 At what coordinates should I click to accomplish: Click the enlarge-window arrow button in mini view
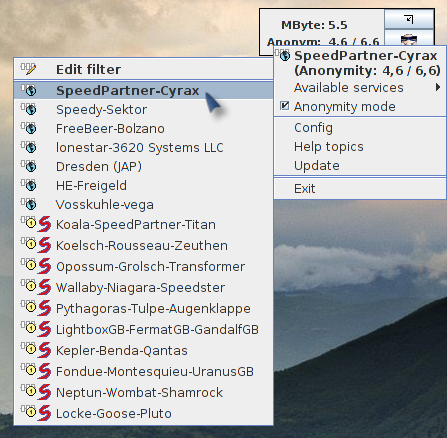409,19
